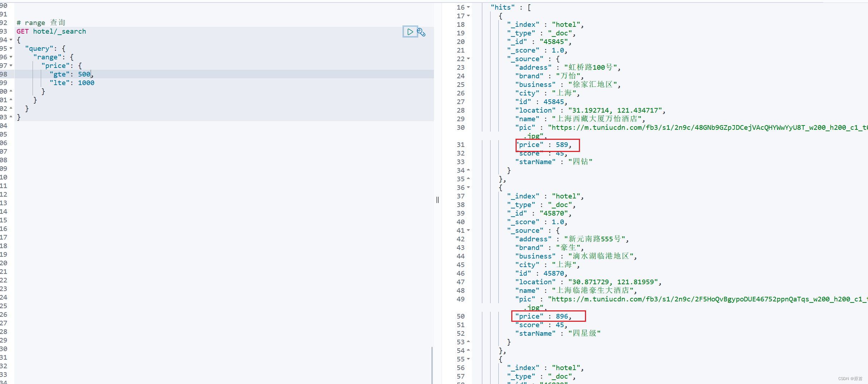Click the "starName" : "四星级" line
868x384 pixels.
coord(558,334)
